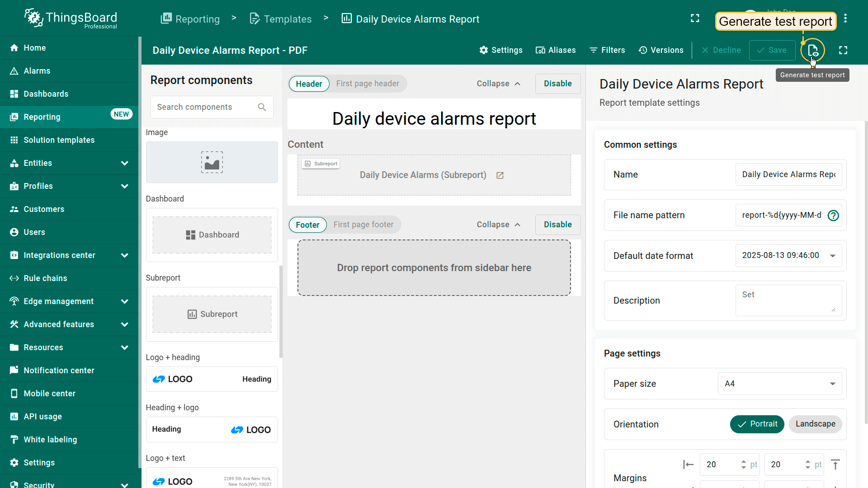Switch to First page header
This screenshot has width=868, height=488.
click(x=368, y=84)
